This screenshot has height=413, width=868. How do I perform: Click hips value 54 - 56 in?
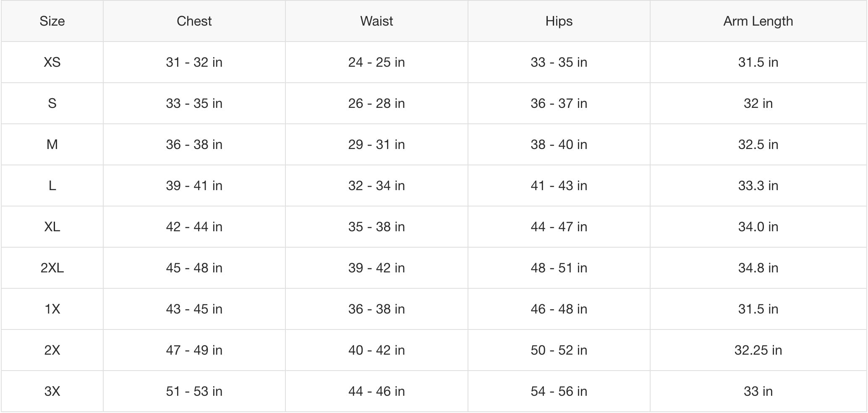click(x=559, y=391)
